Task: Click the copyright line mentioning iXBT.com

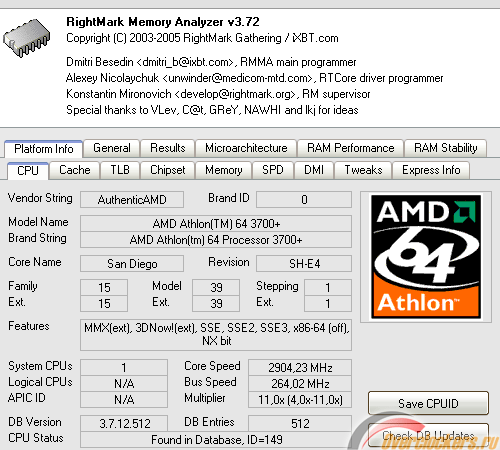Action: (202, 38)
